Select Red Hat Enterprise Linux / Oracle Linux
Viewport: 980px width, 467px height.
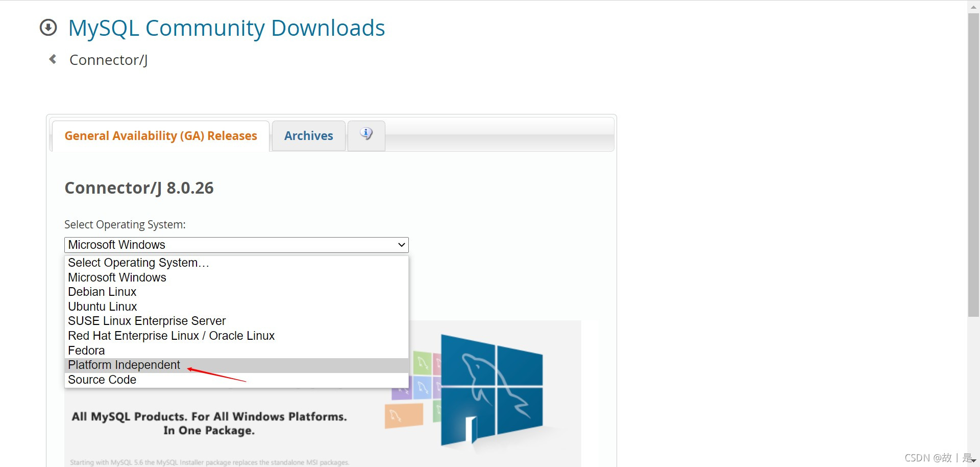tap(236, 336)
